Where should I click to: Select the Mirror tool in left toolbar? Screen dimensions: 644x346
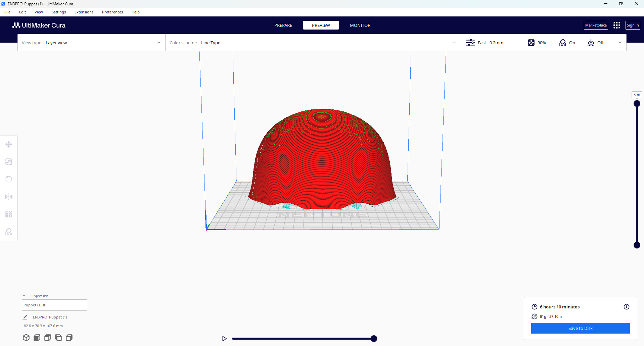pyautogui.click(x=9, y=197)
